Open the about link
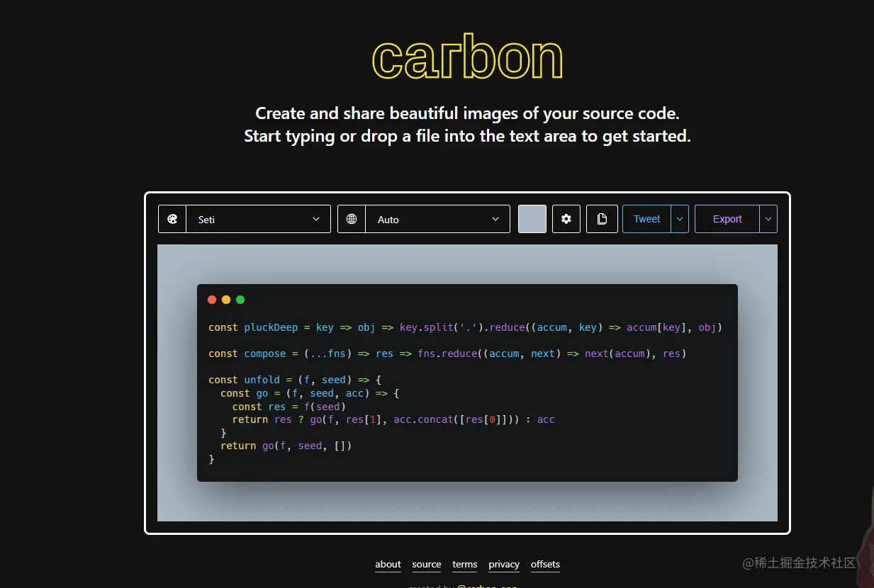Viewport: 874px width, 588px height. point(388,565)
